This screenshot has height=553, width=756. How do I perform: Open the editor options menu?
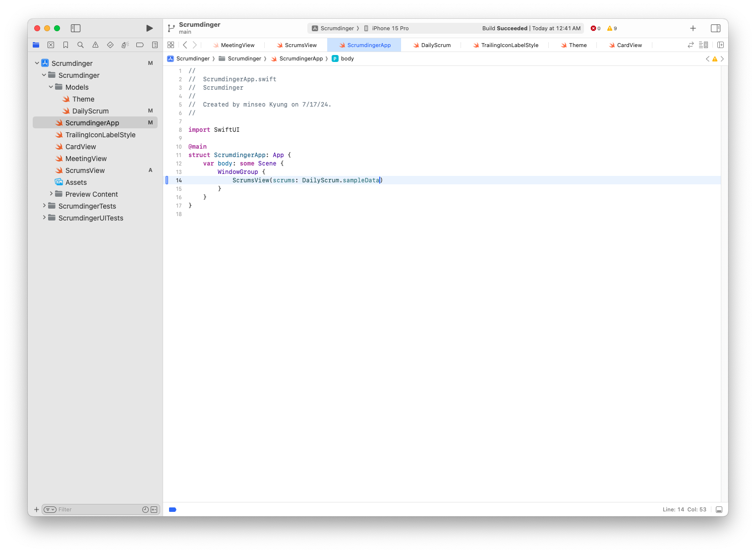[x=703, y=45]
